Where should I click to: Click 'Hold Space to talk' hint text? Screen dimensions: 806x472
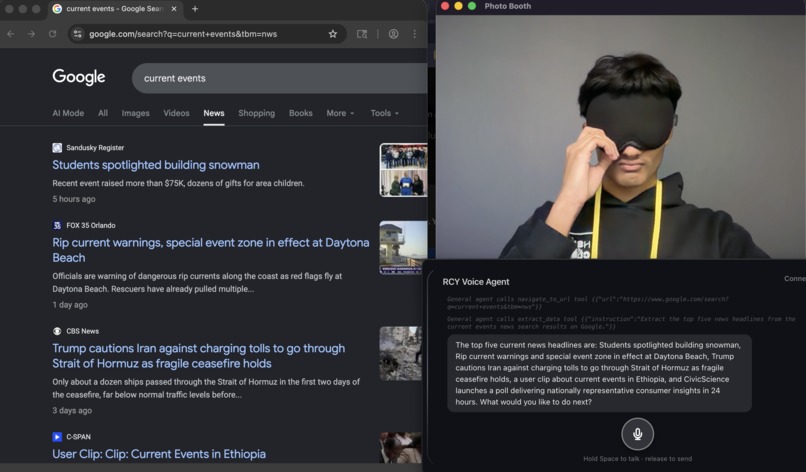pyautogui.click(x=637, y=459)
